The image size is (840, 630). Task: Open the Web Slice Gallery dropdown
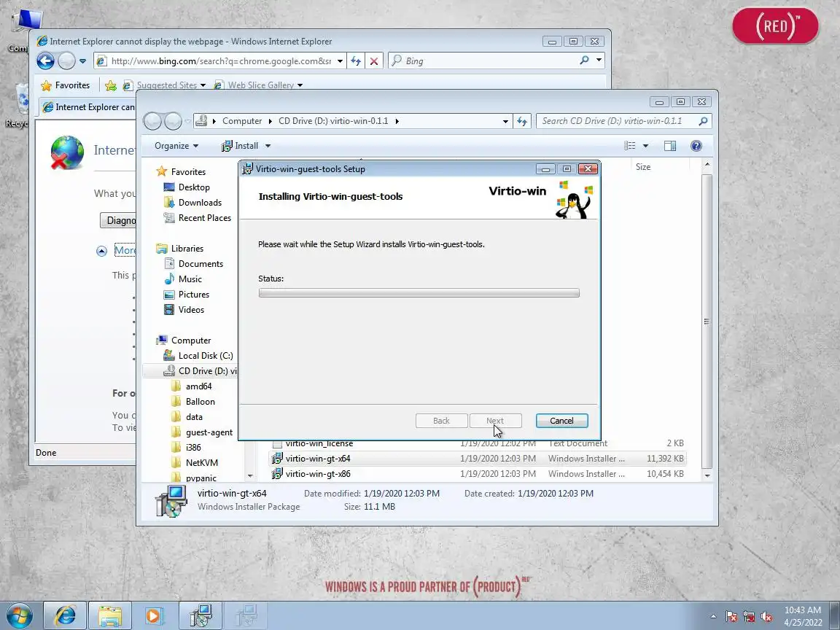click(300, 85)
